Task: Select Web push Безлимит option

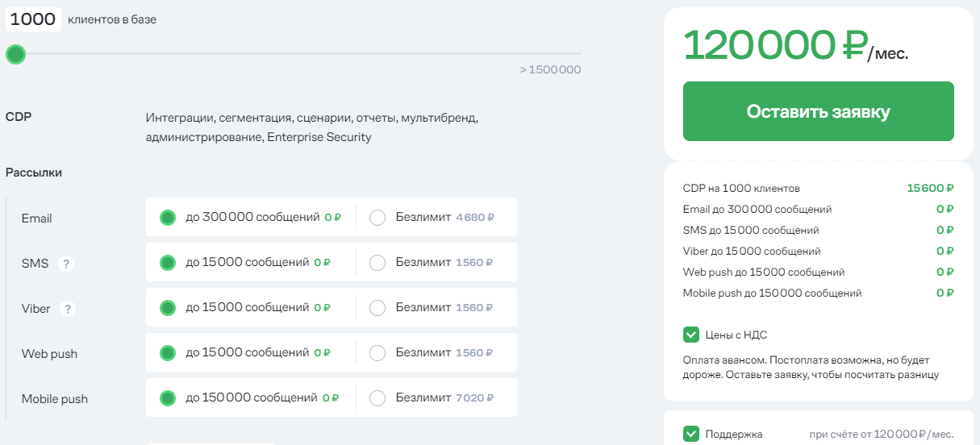Action: 377,353
